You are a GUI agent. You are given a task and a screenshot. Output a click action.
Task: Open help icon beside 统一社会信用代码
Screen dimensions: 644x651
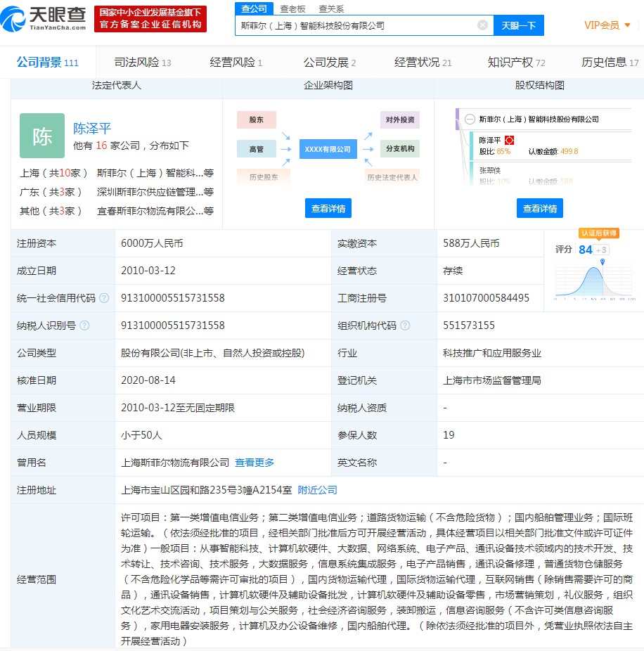pyautogui.click(x=104, y=298)
